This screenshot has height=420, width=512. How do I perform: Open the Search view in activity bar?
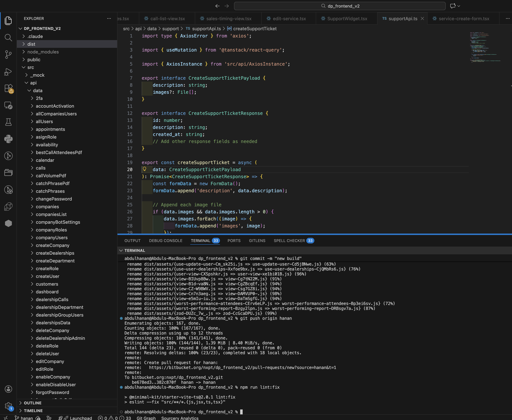8,37
